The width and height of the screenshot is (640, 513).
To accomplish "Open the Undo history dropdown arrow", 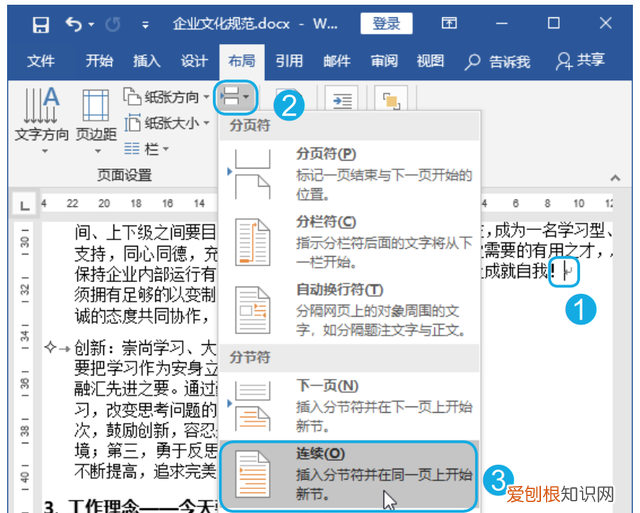I will (x=91, y=25).
